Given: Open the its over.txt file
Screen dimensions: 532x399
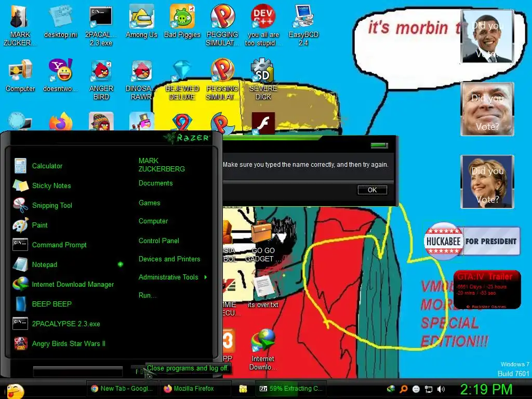Looking at the screenshot, I should click(263, 292).
